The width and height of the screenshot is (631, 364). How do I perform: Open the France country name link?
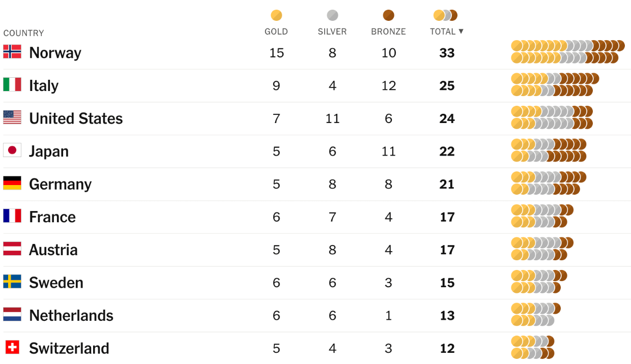(x=52, y=217)
